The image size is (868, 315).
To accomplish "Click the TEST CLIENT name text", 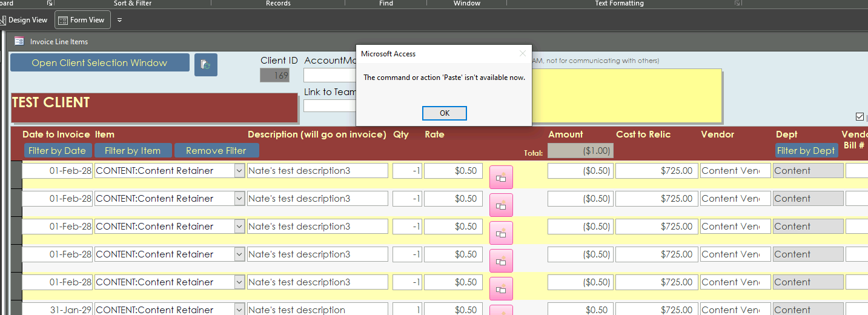I will (x=51, y=102).
